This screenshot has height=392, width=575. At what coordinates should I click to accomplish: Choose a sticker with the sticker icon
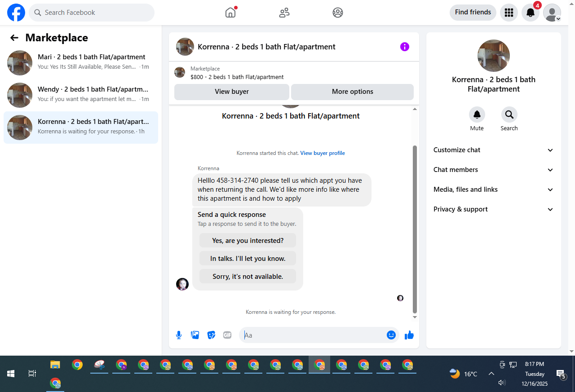point(211,335)
